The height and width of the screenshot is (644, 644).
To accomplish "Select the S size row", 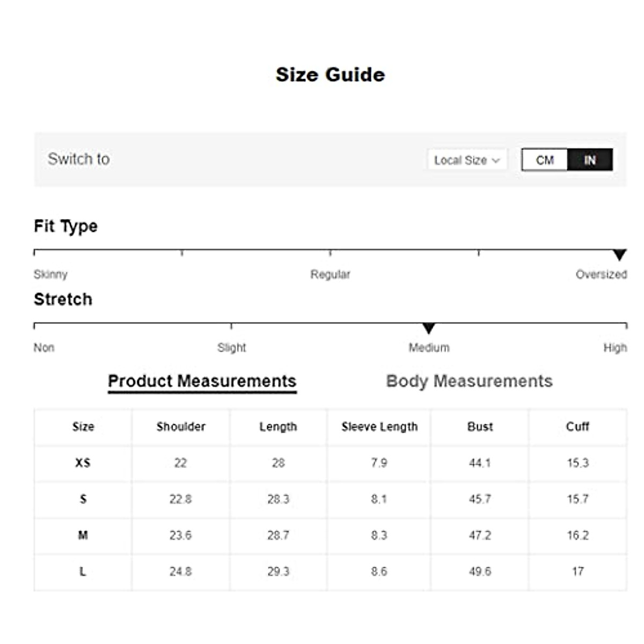I will pyautogui.click(x=83, y=499).
